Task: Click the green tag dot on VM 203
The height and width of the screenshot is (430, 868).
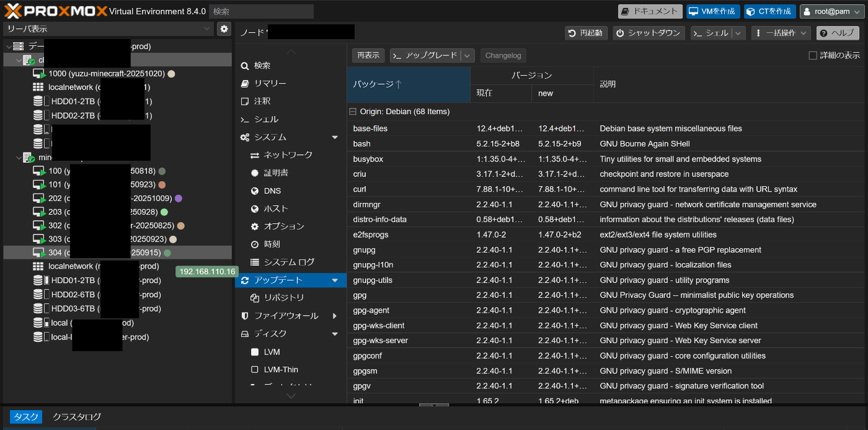Action: pos(164,212)
